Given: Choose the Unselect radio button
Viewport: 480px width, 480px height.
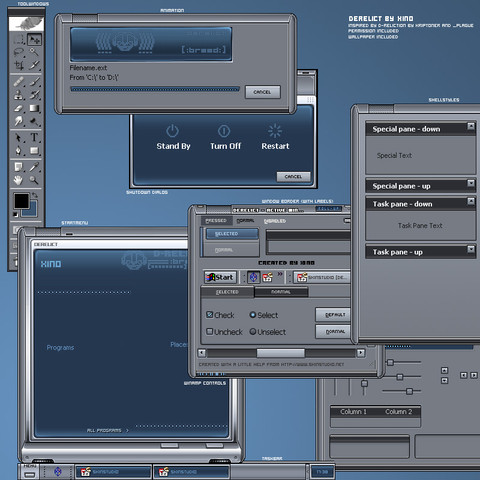Looking at the screenshot, I should (x=253, y=331).
